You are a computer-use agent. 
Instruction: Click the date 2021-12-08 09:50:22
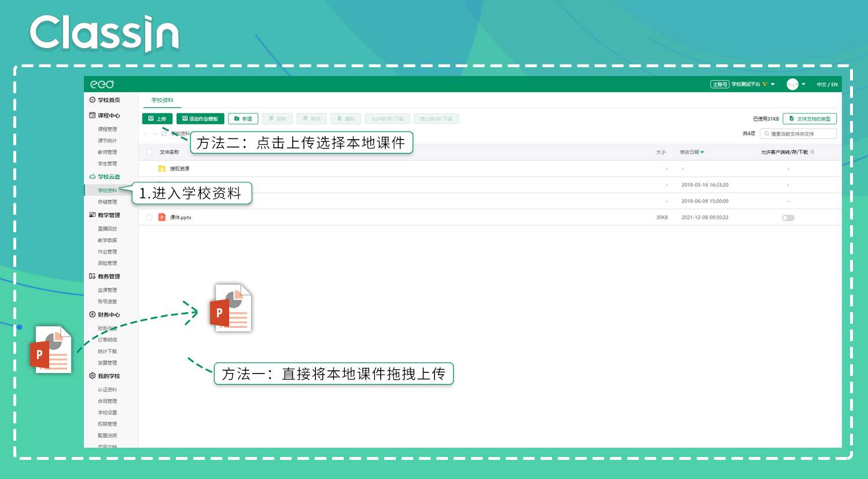(705, 218)
